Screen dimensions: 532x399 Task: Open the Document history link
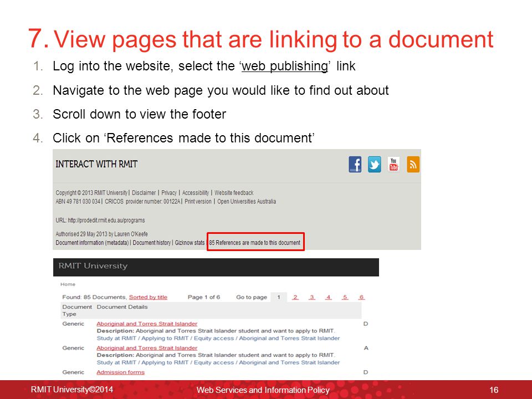152,243
